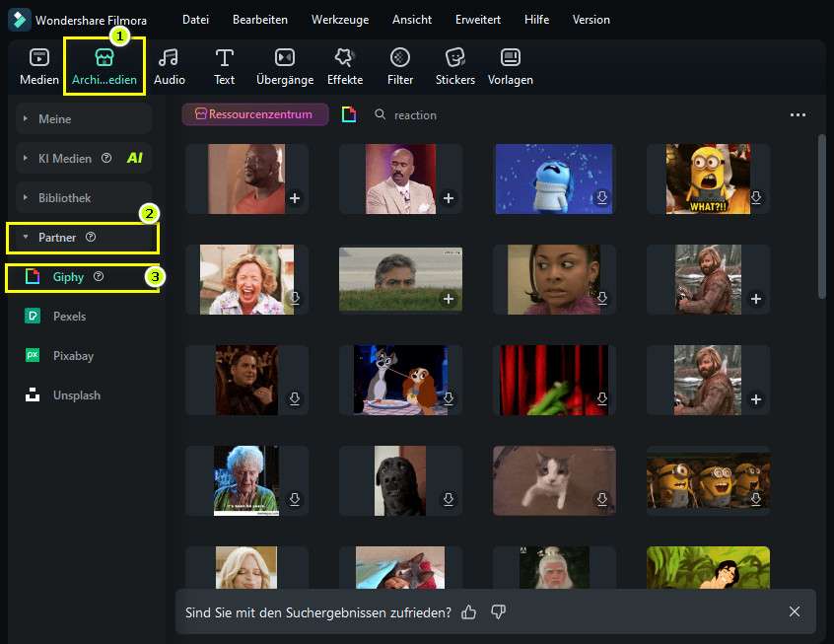Click the Giphy logo beside the search field
834x644 pixels.
click(x=349, y=114)
